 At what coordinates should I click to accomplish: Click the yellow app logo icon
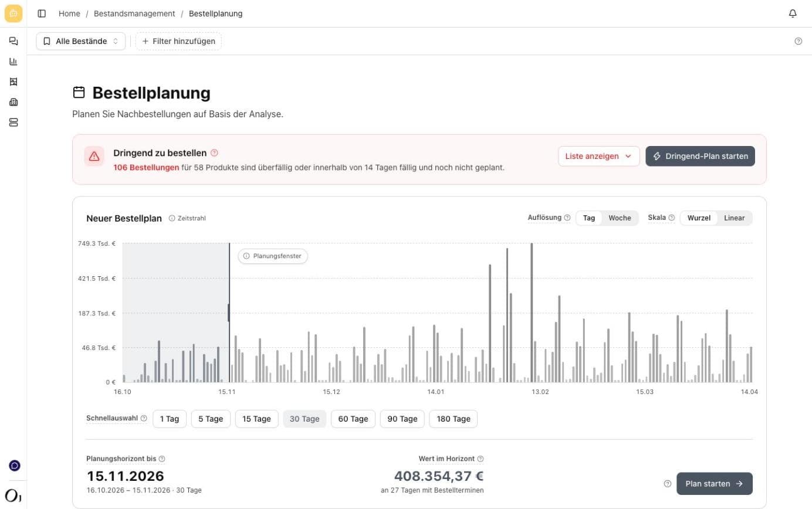pyautogui.click(x=13, y=13)
